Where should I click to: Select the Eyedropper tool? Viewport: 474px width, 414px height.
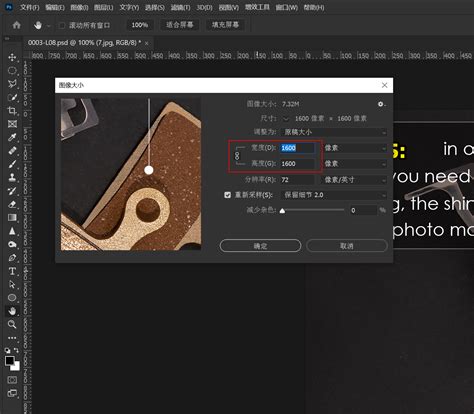[x=12, y=137]
